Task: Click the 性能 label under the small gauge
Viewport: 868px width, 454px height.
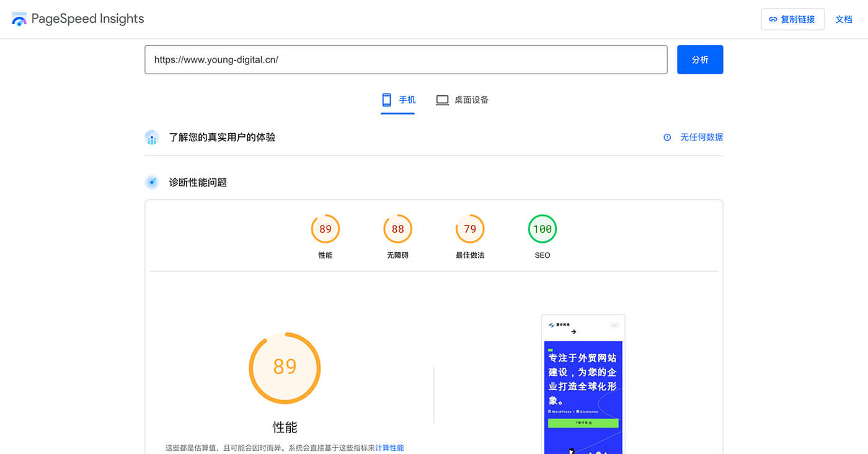Action: [x=325, y=255]
